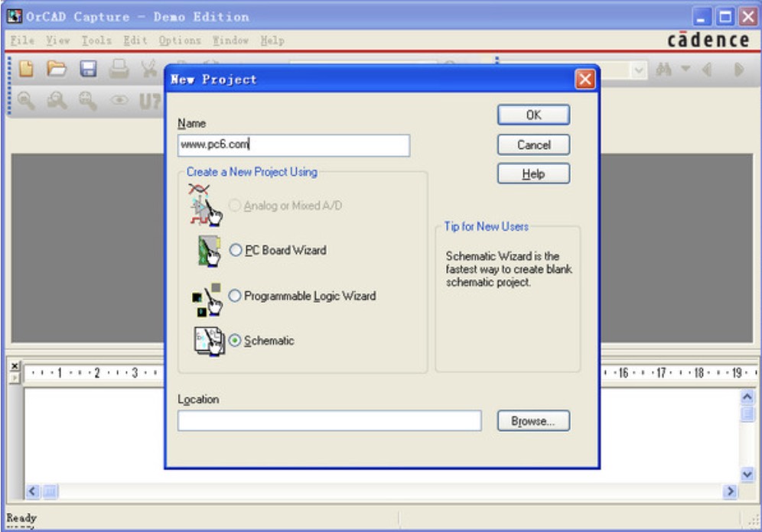Click the Print toolbar icon

(119, 70)
